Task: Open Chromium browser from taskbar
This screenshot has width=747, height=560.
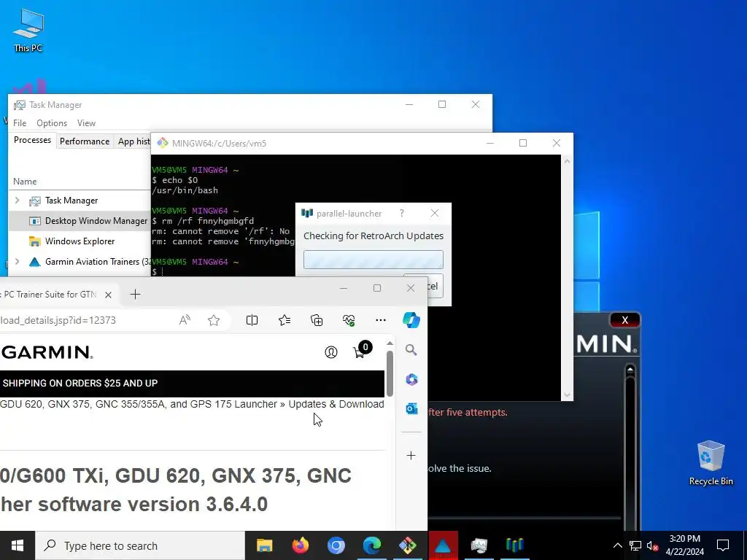Action: pyautogui.click(x=336, y=545)
